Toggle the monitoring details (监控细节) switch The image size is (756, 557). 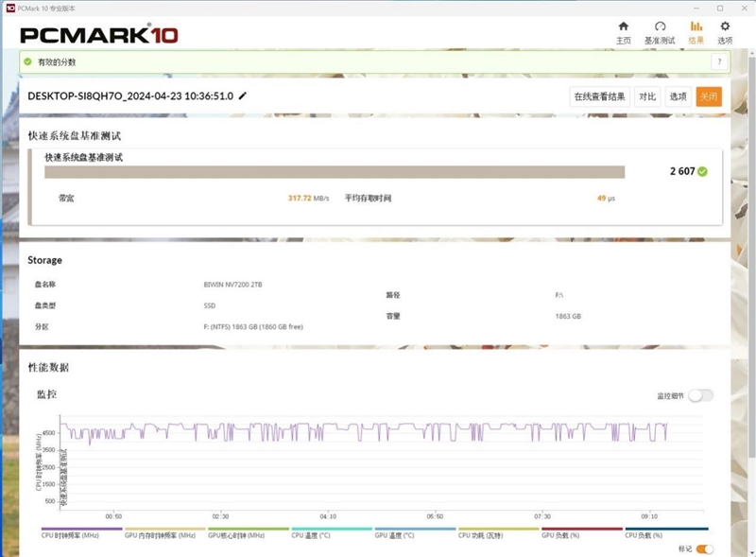[700, 396]
